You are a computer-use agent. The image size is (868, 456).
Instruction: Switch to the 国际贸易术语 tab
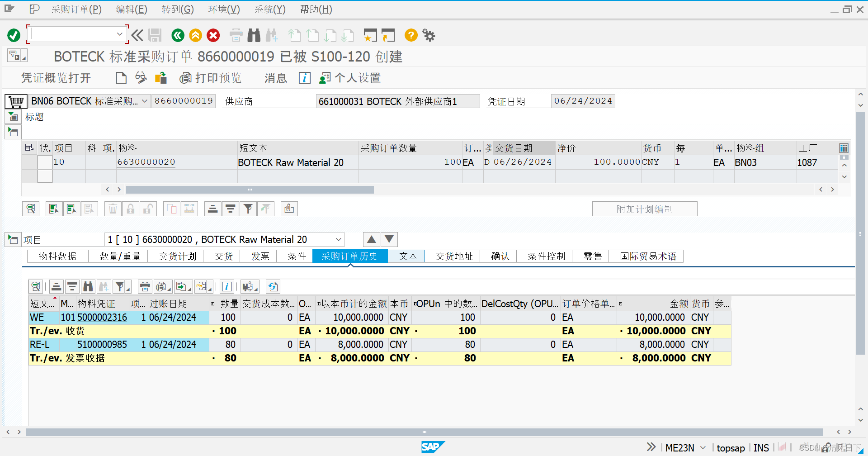coord(648,256)
